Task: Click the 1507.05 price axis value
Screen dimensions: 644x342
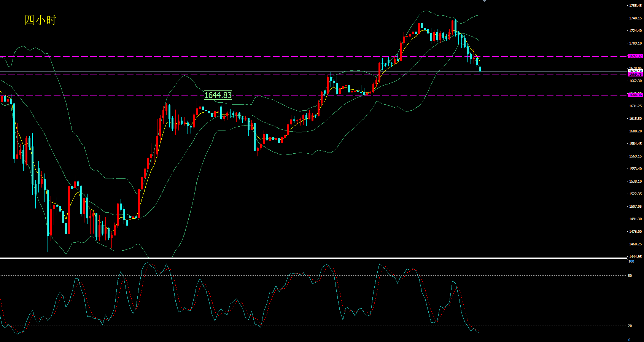Action: [x=635, y=207]
